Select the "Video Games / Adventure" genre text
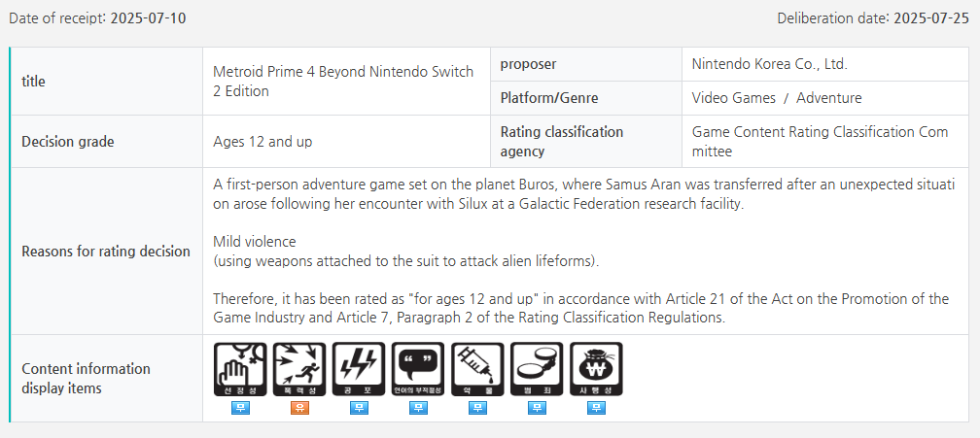 click(x=776, y=98)
